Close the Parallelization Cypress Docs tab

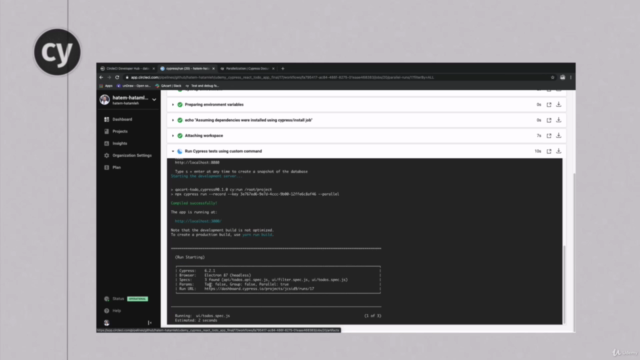[273, 69]
